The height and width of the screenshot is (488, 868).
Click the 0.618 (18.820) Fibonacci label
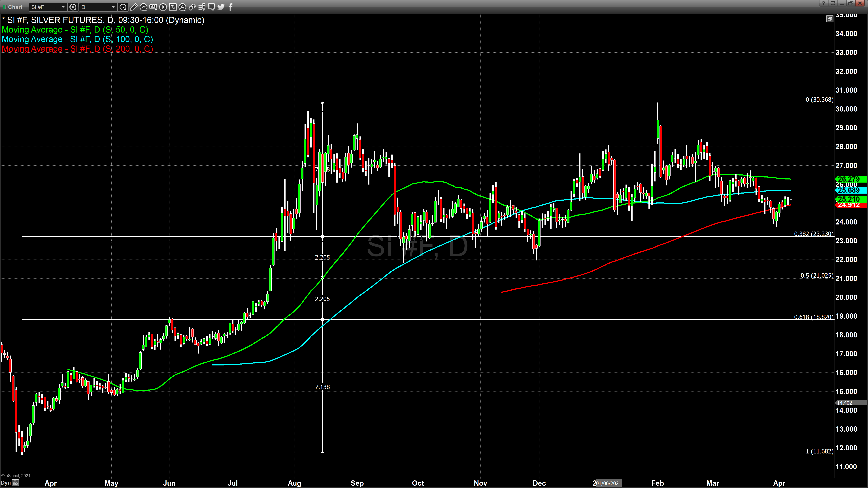814,317
